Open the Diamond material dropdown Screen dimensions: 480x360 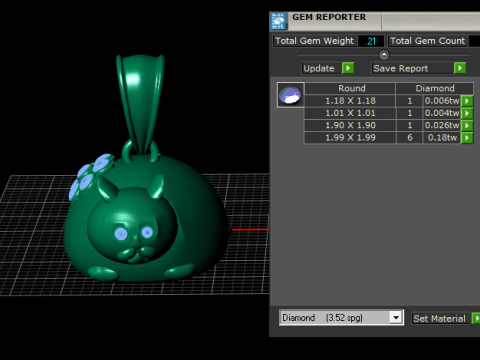point(396,317)
